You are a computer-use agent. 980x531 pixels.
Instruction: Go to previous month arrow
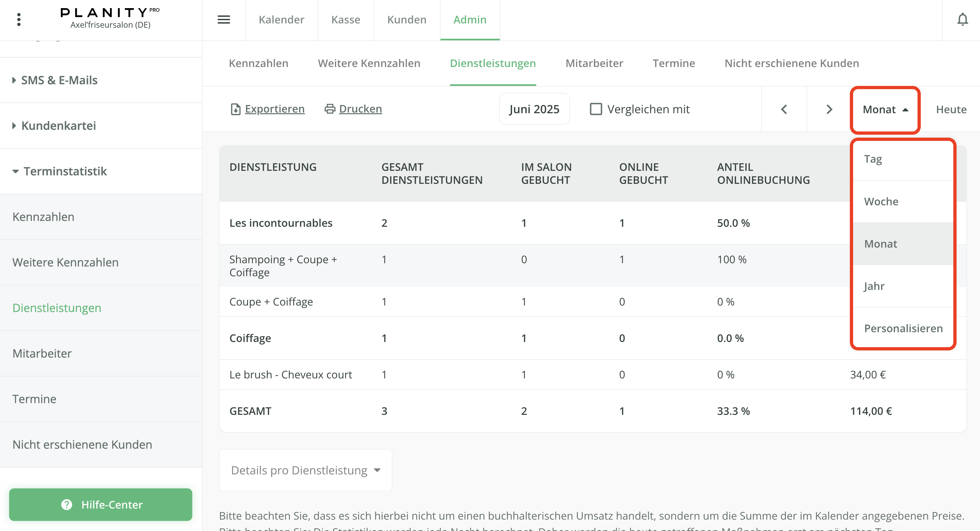pos(784,110)
